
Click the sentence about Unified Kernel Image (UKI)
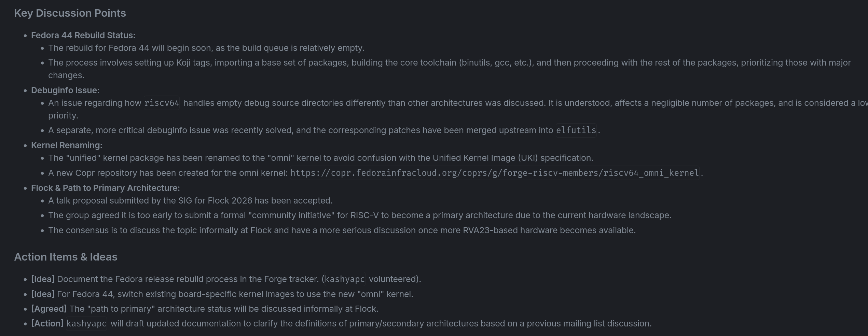pos(320,158)
